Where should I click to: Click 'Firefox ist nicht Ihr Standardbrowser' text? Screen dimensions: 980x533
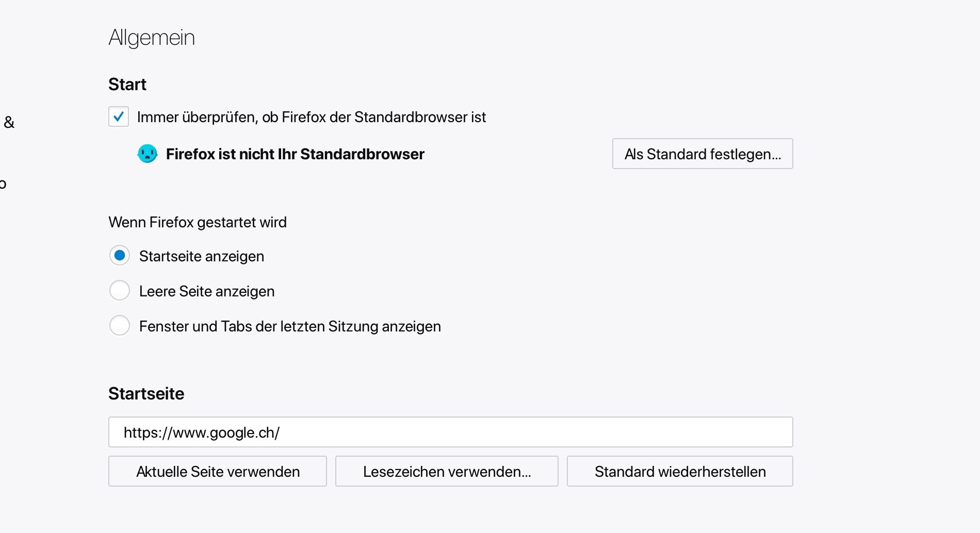[295, 154]
